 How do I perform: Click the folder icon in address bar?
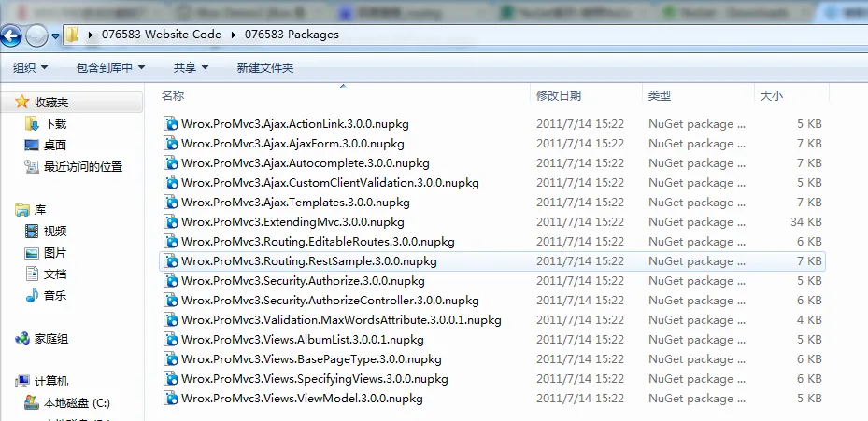[73, 35]
